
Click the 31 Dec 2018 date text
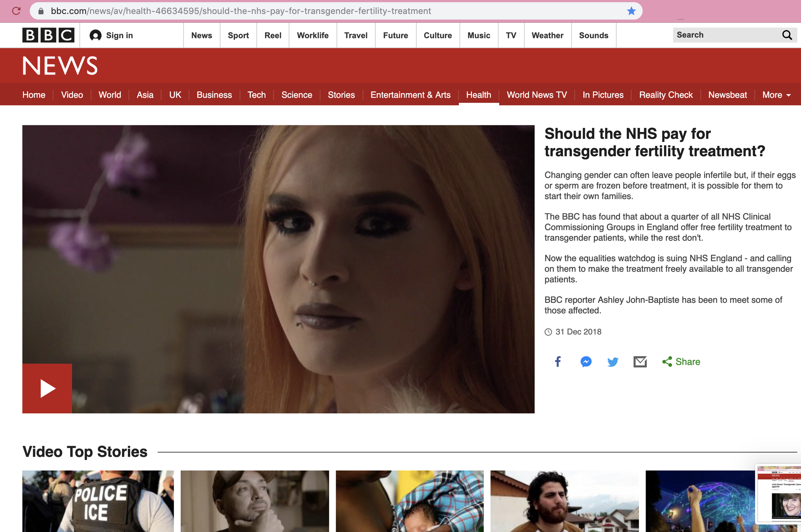pos(578,331)
